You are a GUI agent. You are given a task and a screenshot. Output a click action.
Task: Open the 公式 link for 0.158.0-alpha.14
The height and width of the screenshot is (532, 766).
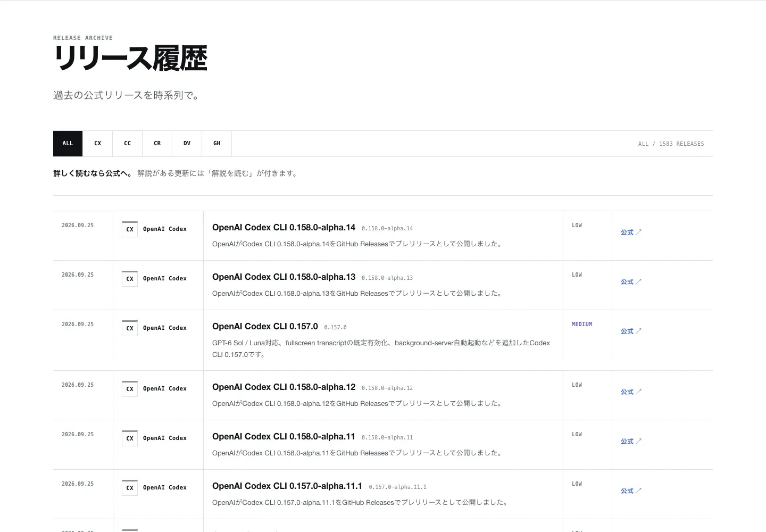631,232
